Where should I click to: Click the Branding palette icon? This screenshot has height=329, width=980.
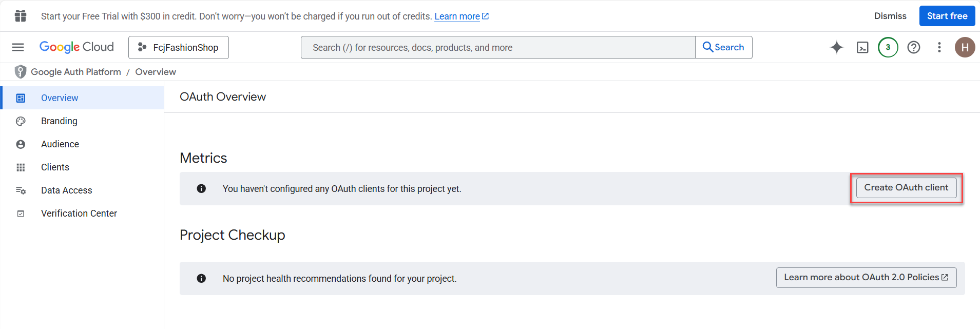pos(21,121)
